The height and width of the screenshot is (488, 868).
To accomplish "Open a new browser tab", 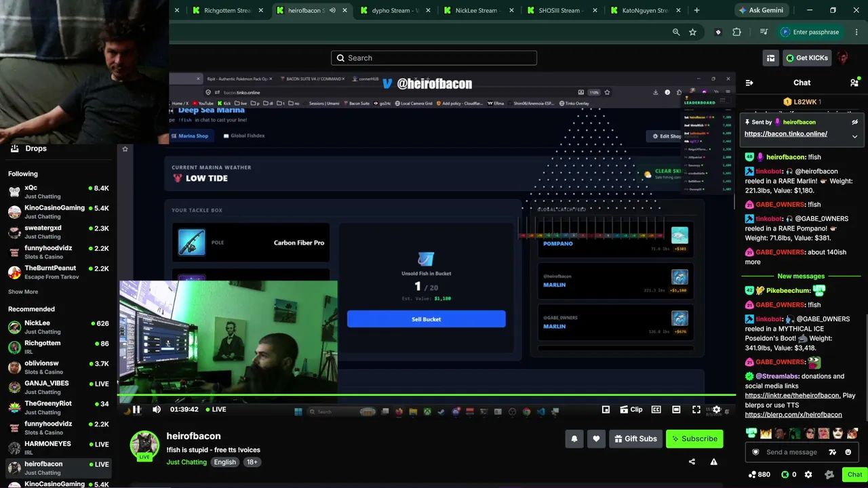I will point(696,10).
